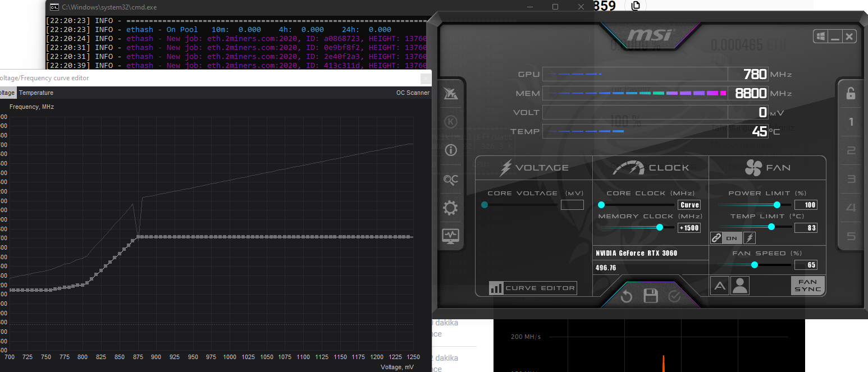
Task: Click the MSI dragon logo sidebar icon
Action: pos(450,93)
